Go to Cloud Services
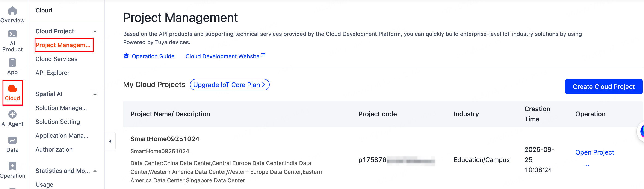Screen dimensions: 644x189 56,59
